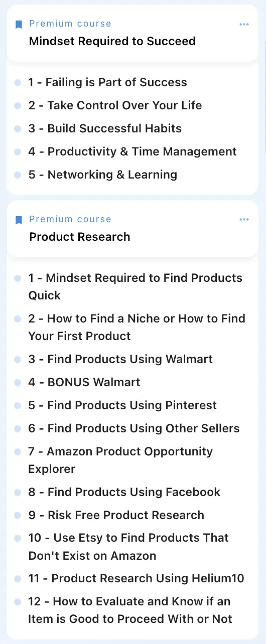Open the three-dot menu for Product Research
The width and height of the screenshot is (266, 644).
tap(244, 220)
